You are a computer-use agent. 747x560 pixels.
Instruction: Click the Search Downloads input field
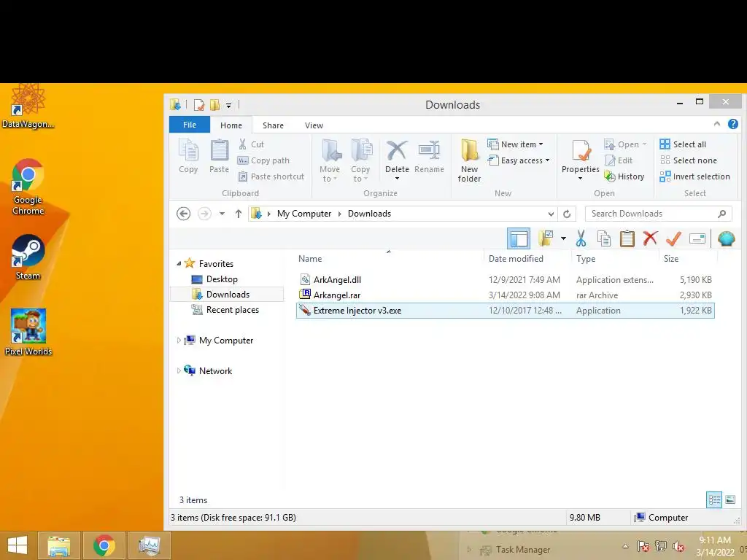pyautogui.click(x=659, y=214)
